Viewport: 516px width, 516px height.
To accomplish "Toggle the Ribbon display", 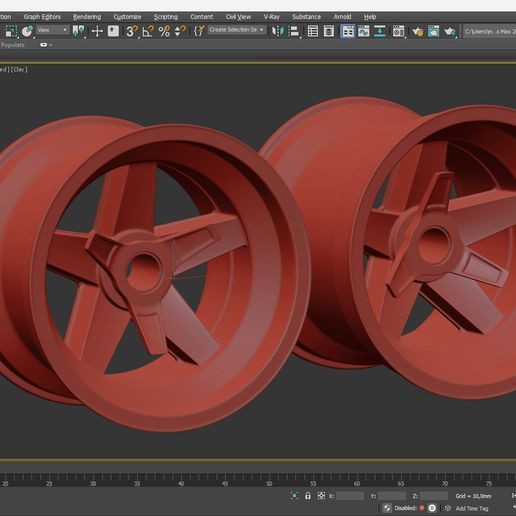I will tap(348, 31).
